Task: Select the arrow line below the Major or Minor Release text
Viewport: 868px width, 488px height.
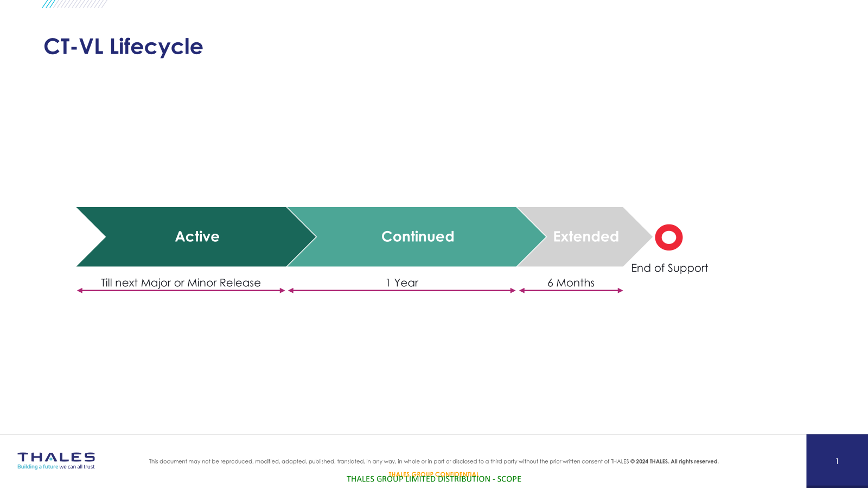Action: pos(181,291)
